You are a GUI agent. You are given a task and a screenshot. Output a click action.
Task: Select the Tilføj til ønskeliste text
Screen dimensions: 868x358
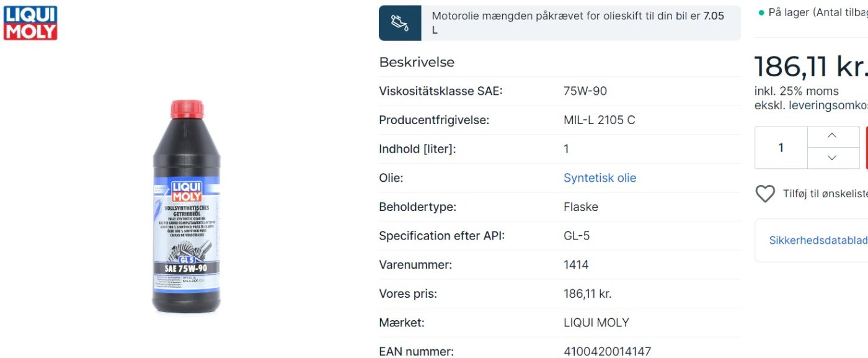pyautogui.click(x=825, y=194)
